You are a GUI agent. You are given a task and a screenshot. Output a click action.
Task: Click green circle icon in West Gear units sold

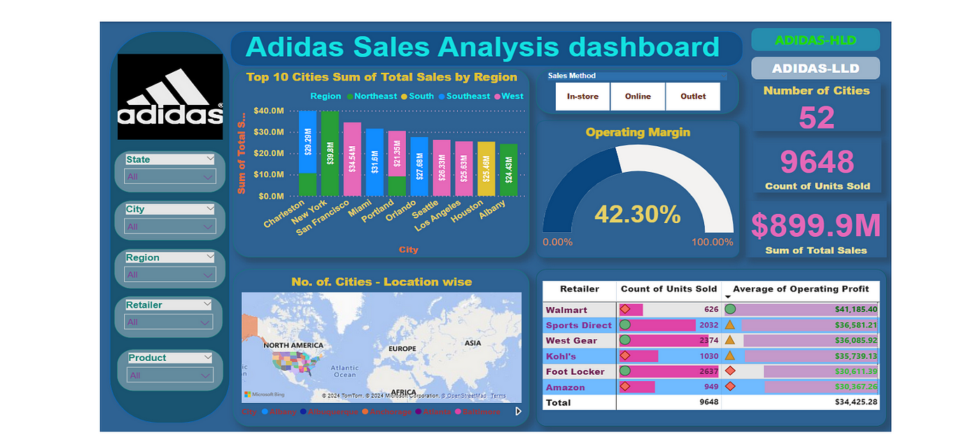point(625,340)
